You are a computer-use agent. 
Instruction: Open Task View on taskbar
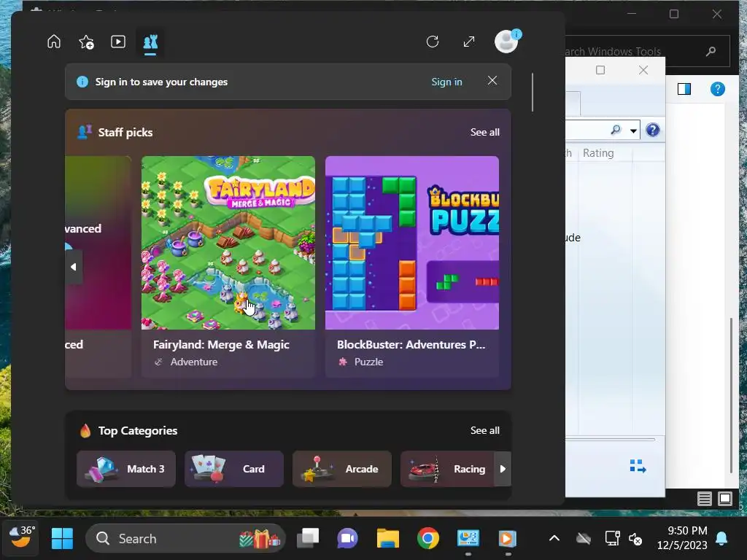coord(308,539)
